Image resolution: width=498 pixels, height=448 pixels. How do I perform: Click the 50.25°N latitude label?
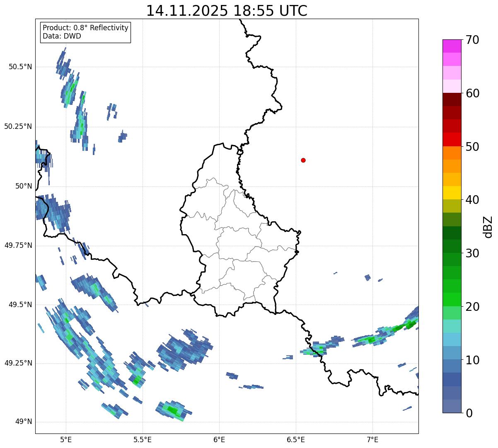tap(18, 126)
